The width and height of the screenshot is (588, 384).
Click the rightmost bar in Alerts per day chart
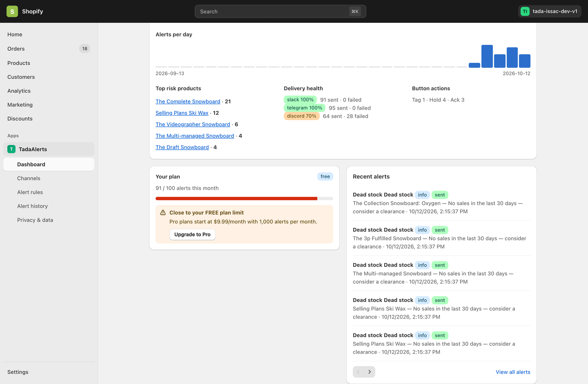pyautogui.click(x=524, y=61)
